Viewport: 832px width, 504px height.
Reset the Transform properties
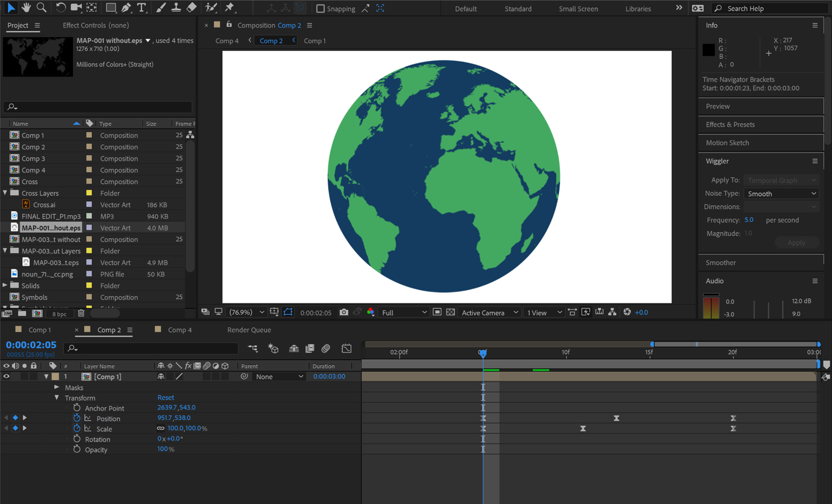[166, 397]
